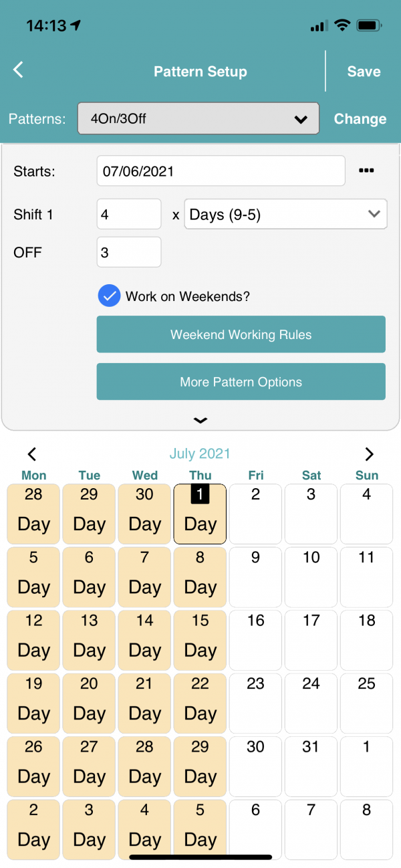The width and height of the screenshot is (401, 868).
Task: Click the Mon column header
Action: [33, 475]
